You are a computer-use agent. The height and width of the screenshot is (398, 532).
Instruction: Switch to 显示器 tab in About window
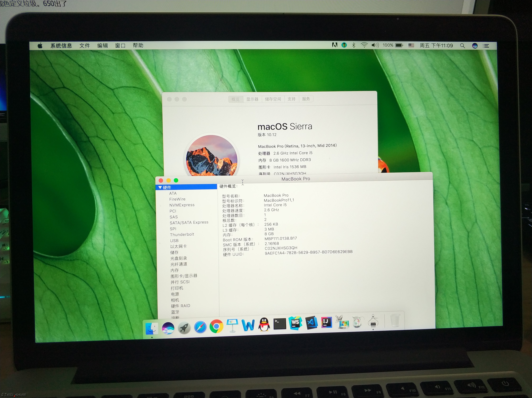(x=252, y=99)
